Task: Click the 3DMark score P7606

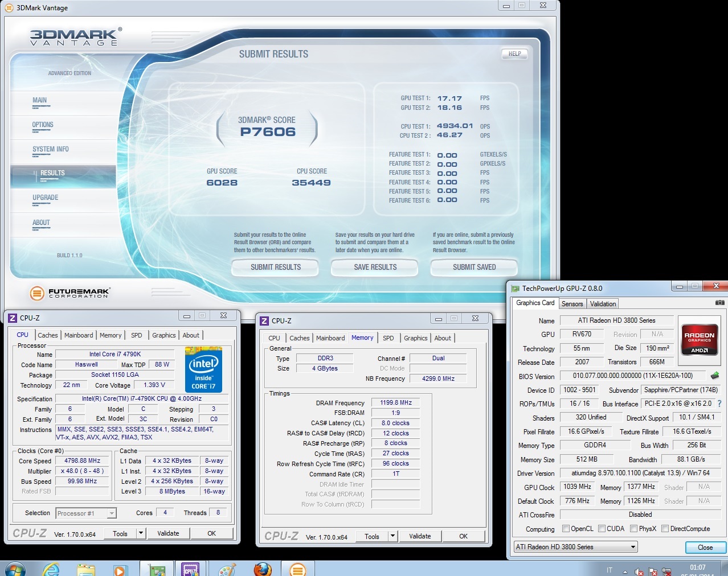Action: pyautogui.click(x=268, y=132)
